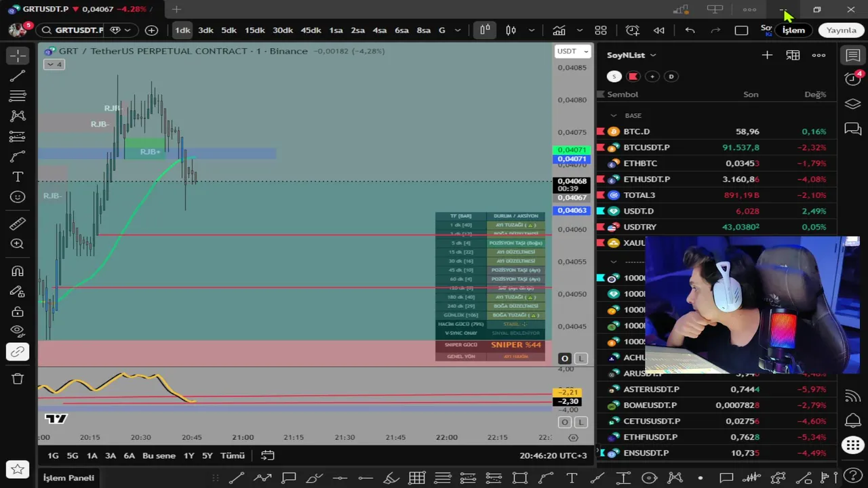Image resolution: width=868 pixels, height=488 pixels.
Task: Expand the collapsed indicator legend (4)
Action: click(54, 64)
